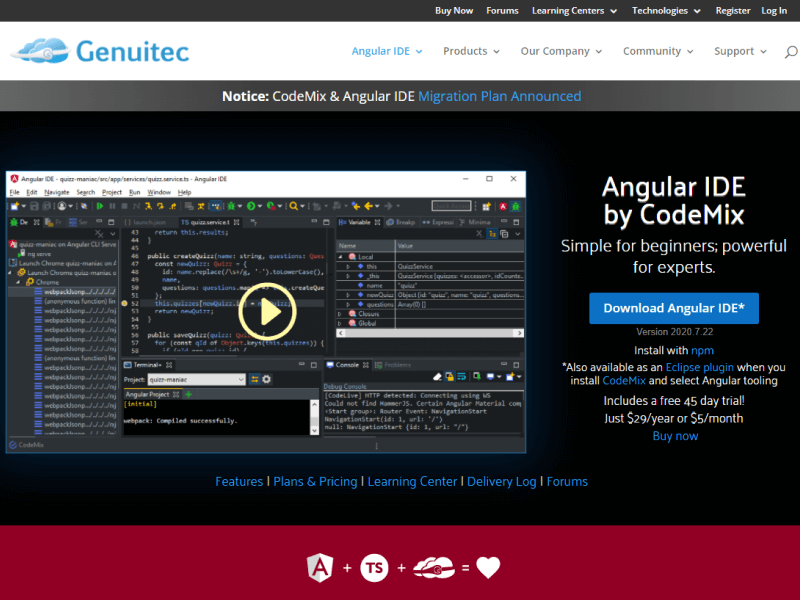Open the CodeMix link in the description
800x600 pixels.
[x=623, y=381]
